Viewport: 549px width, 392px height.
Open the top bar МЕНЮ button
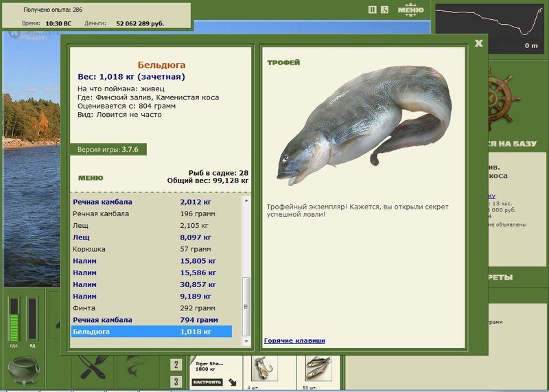410,10
